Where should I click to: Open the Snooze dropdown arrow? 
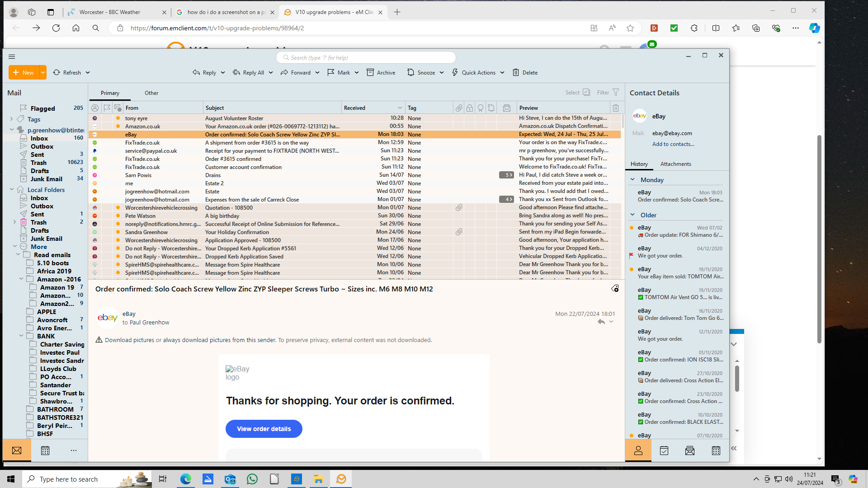point(442,72)
